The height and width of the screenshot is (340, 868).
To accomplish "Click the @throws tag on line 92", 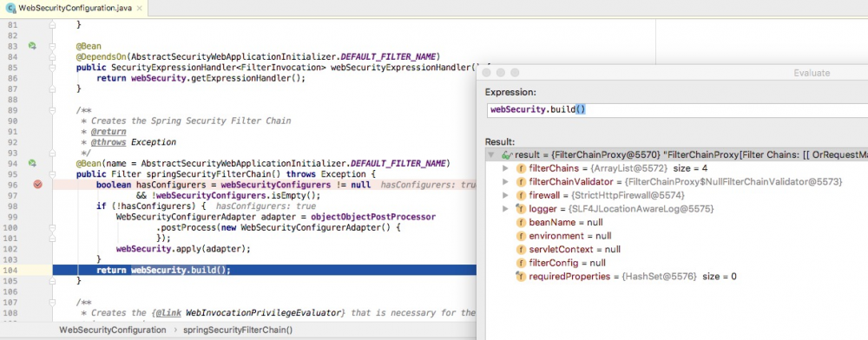I will pyautogui.click(x=108, y=142).
